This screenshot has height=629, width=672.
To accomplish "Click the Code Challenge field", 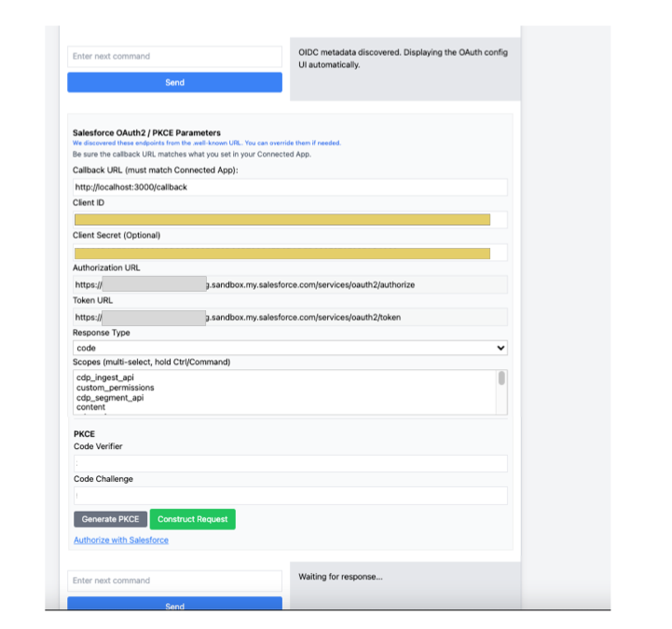I will click(291, 496).
